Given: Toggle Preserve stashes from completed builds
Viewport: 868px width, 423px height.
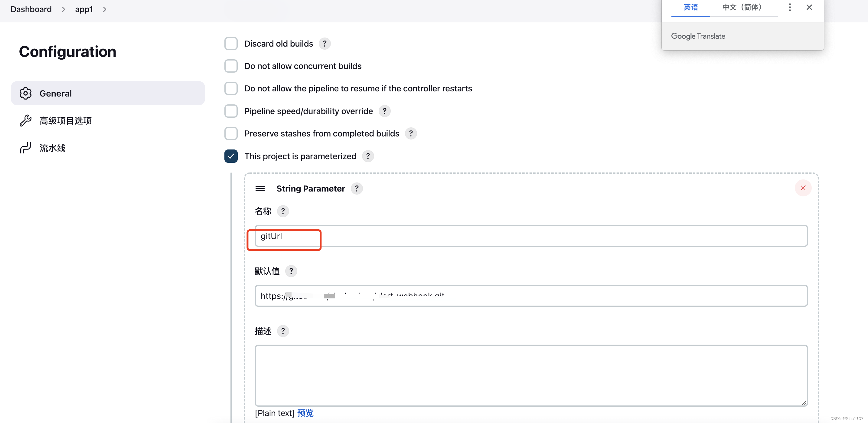Looking at the screenshot, I should pyautogui.click(x=231, y=133).
